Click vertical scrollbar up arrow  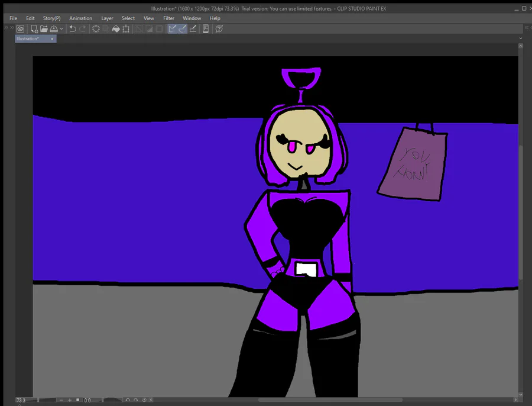(521, 46)
